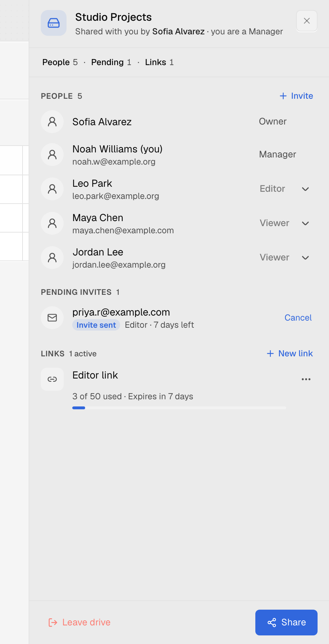The width and height of the screenshot is (329, 644).
Task: Click the priya.r@example.com address
Action: (x=121, y=312)
